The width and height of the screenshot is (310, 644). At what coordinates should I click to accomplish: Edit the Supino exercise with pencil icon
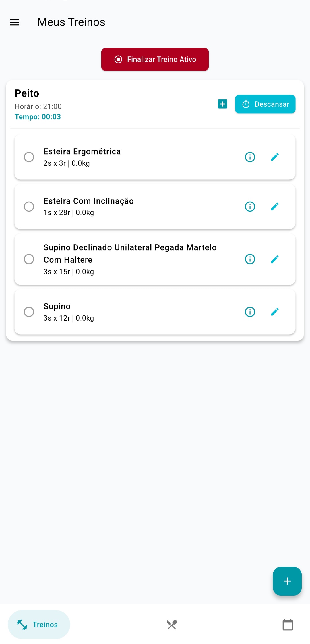pos(275,312)
